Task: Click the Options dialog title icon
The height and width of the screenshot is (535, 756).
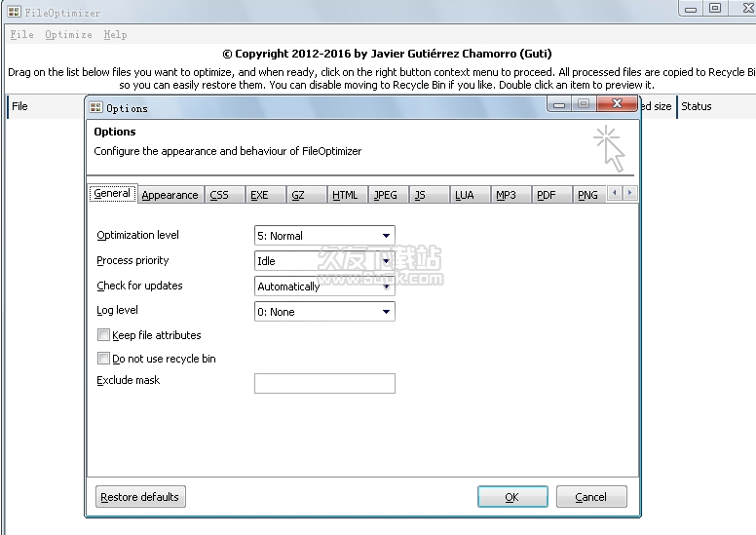Action: coord(95,107)
